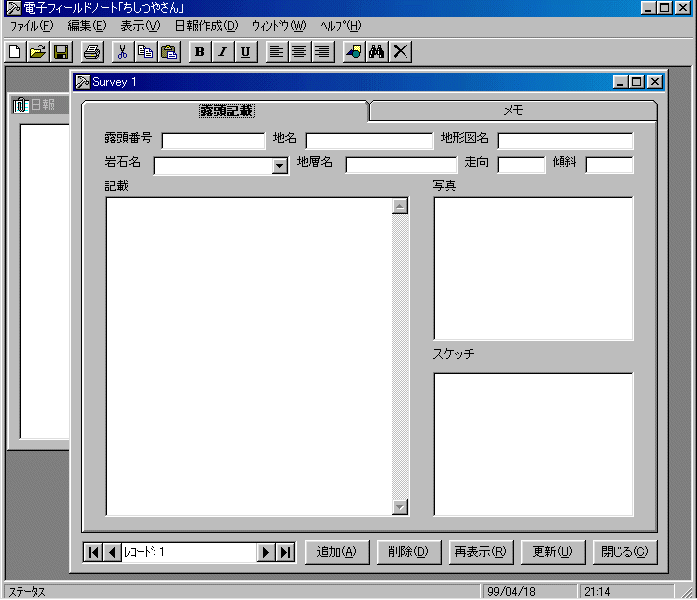Click the Save floppy disk icon
The image size is (697, 600).
coord(60,52)
